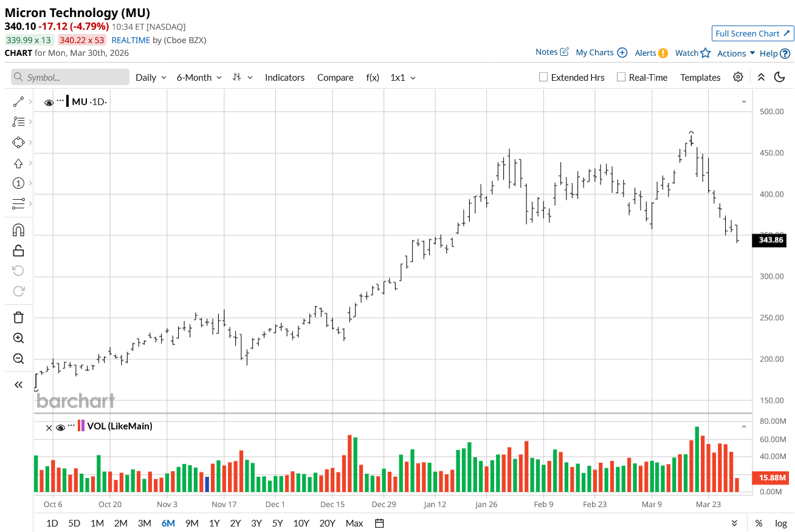Image resolution: width=795 pixels, height=532 pixels.
Task: Open the date range calendar icon
Action: (x=379, y=523)
